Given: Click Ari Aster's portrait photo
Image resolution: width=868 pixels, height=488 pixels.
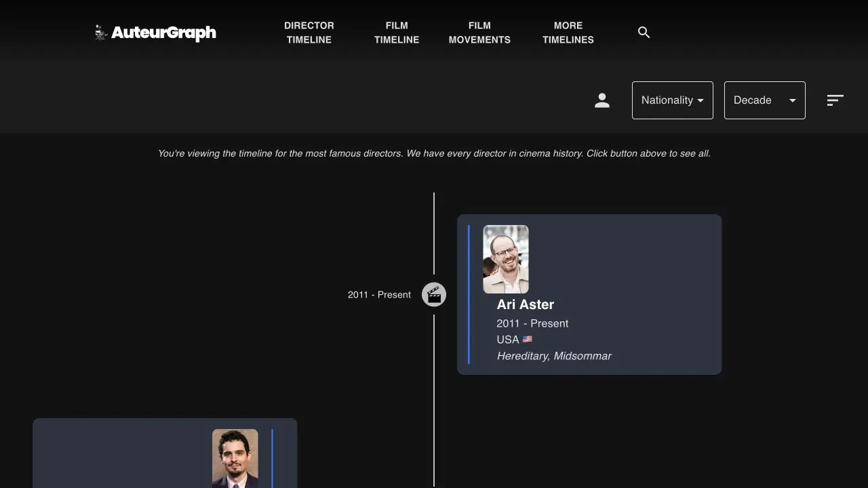Looking at the screenshot, I should click(506, 260).
